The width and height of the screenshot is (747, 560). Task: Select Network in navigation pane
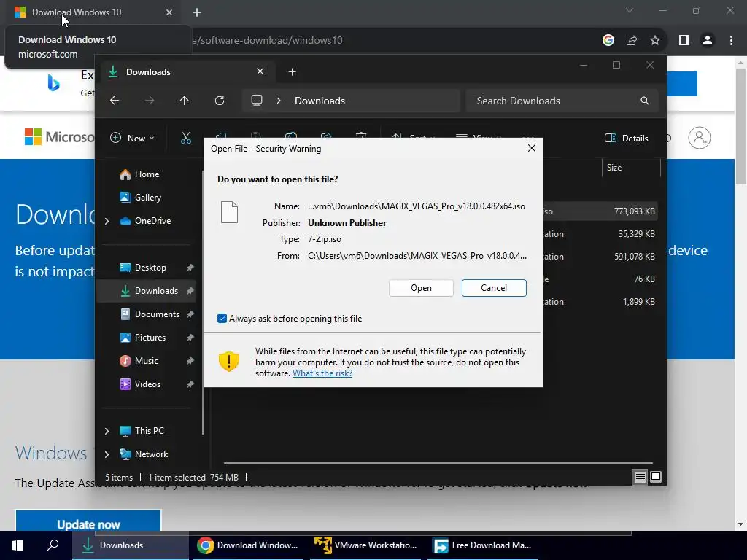pos(151,454)
